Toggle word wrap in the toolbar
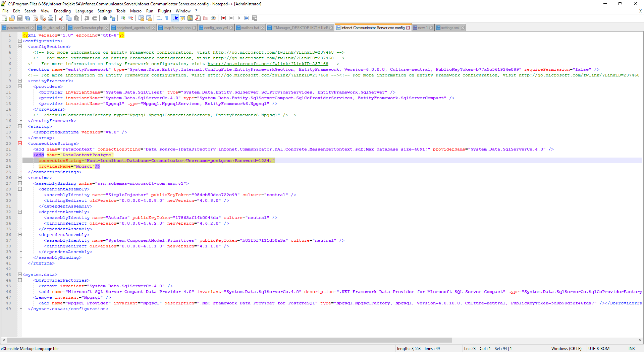 tap(159, 18)
